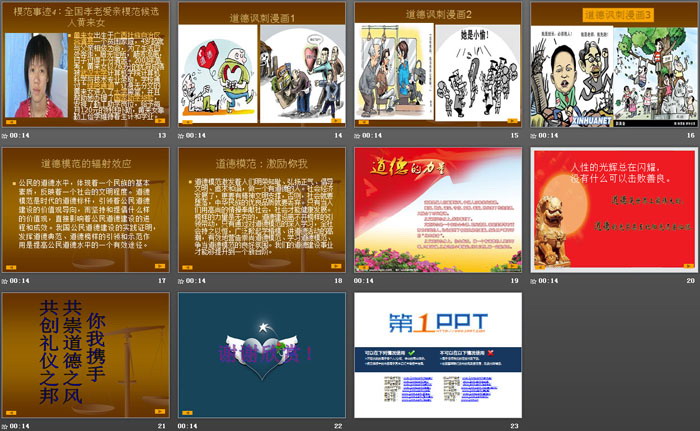This screenshot has width=700, height=431.
Task: Select slide 18 thumbnail 道德模范：激励你我
Action: (262, 210)
